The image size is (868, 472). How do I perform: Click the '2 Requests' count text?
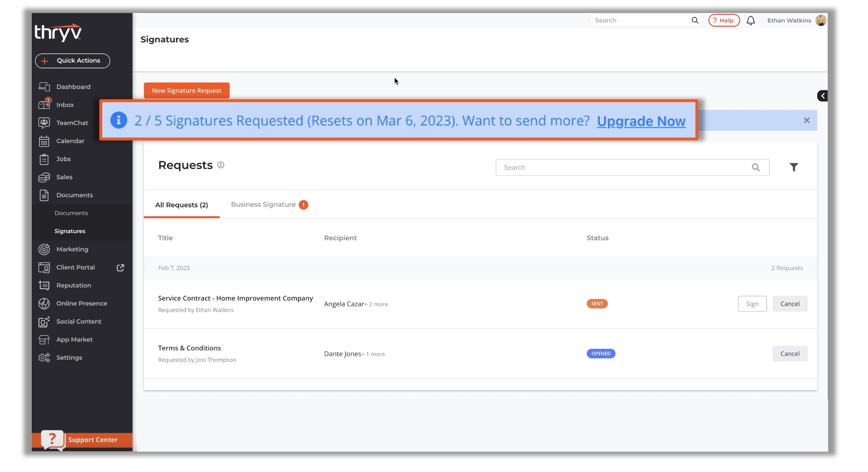coord(787,268)
